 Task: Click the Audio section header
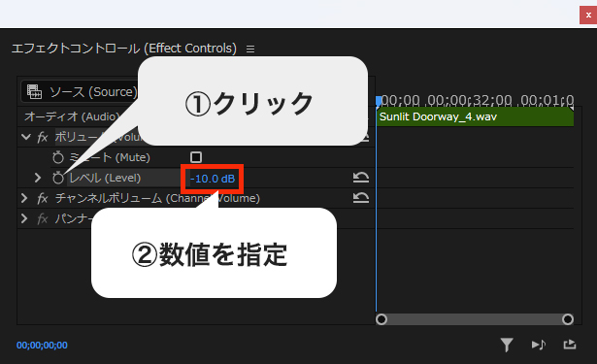click(72, 116)
